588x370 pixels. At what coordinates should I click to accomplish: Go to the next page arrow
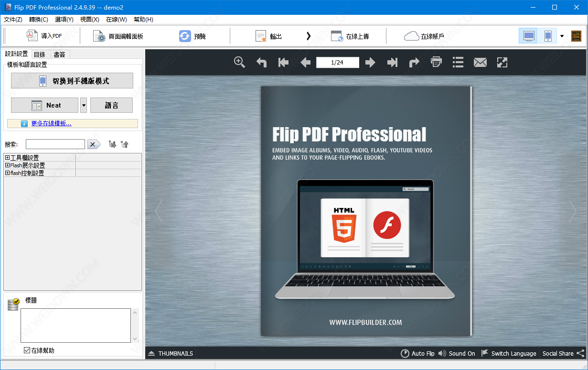[370, 62]
